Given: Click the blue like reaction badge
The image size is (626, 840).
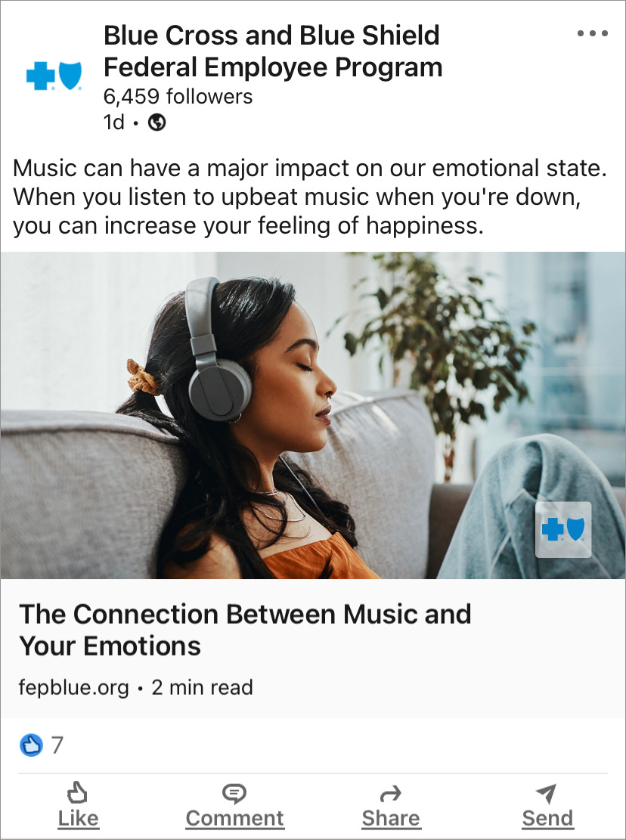Looking at the screenshot, I should click(x=31, y=745).
